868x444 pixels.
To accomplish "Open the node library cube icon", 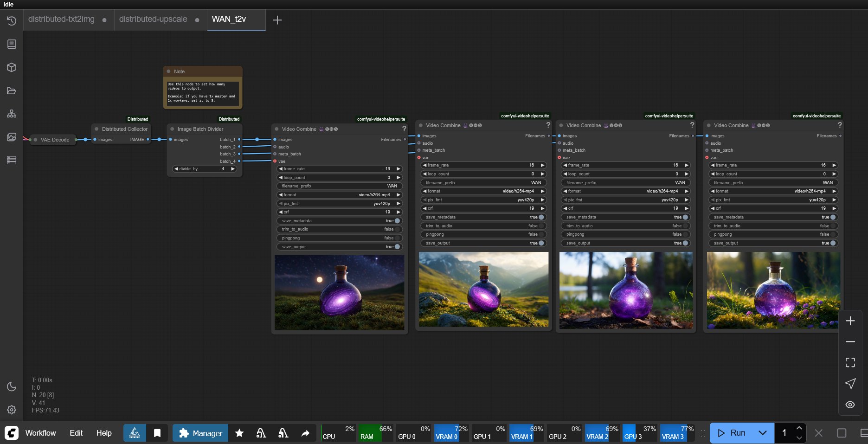I will pyautogui.click(x=12, y=67).
